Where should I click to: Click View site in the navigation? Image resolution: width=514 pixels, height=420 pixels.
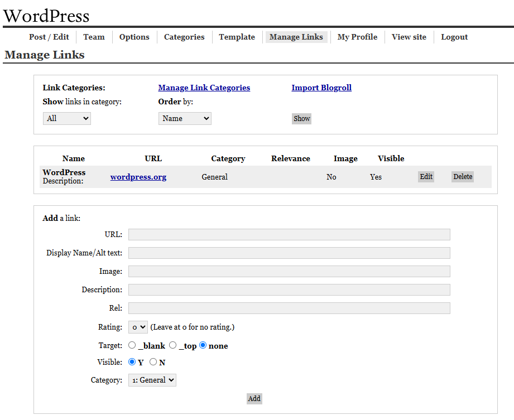(409, 37)
